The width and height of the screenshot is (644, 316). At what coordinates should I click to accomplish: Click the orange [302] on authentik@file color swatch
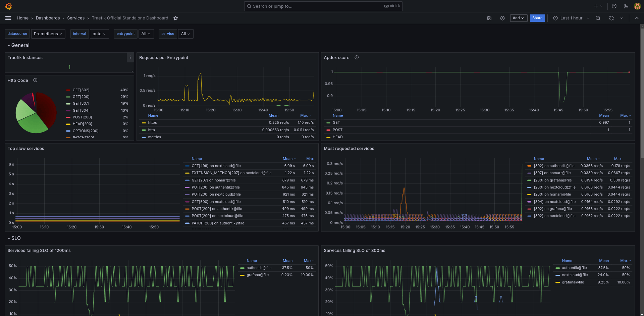tap(529, 166)
